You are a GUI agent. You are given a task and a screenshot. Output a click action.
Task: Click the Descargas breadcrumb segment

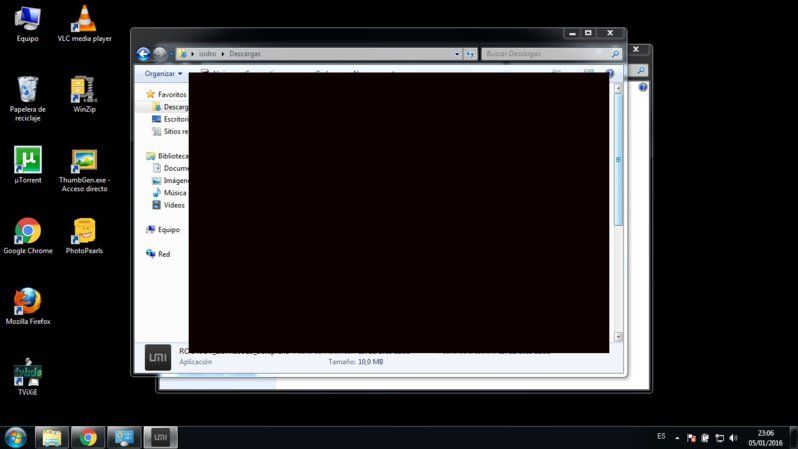click(x=244, y=54)
